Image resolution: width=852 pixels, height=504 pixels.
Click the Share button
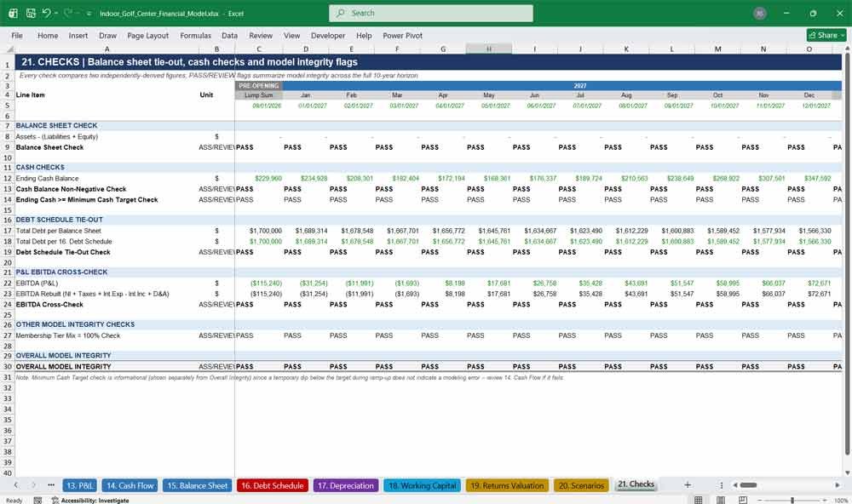pyautogui.click(x=826, y=35)
